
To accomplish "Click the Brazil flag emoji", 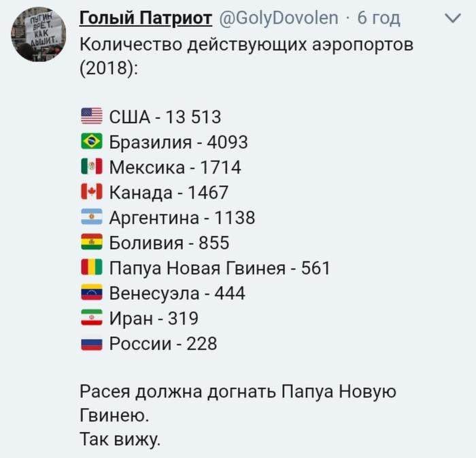I will point(91,142).
